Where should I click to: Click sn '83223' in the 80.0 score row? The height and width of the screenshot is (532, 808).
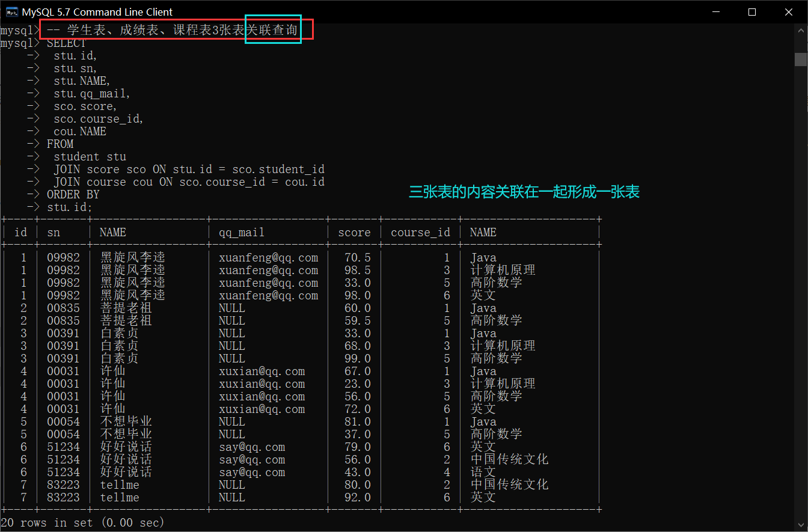click(x=63, y=485)
